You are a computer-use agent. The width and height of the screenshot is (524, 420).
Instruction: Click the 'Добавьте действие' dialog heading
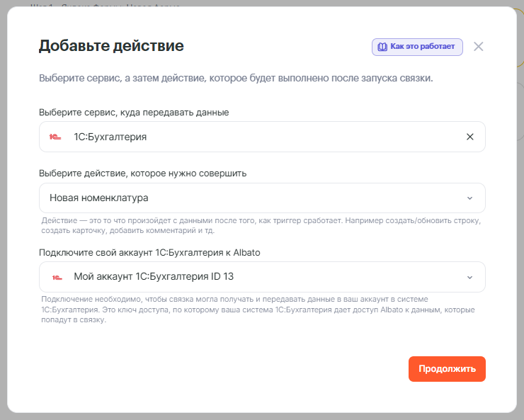(x=111, y=47)
